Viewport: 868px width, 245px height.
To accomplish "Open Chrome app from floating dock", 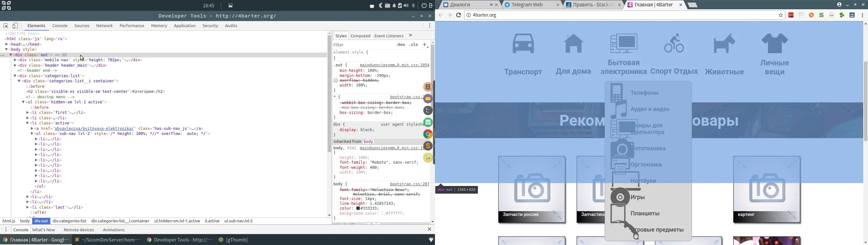I will pyautogui.click(x=428, y=134).
